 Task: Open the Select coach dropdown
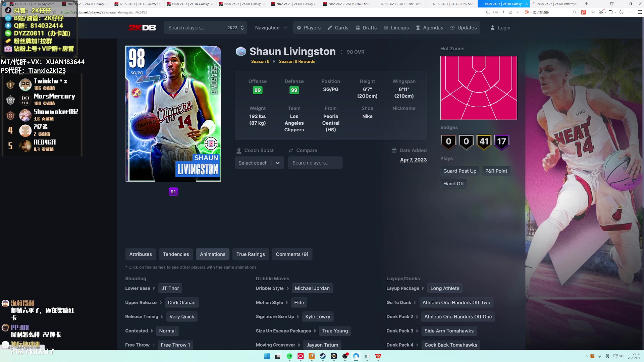(259, 163)
